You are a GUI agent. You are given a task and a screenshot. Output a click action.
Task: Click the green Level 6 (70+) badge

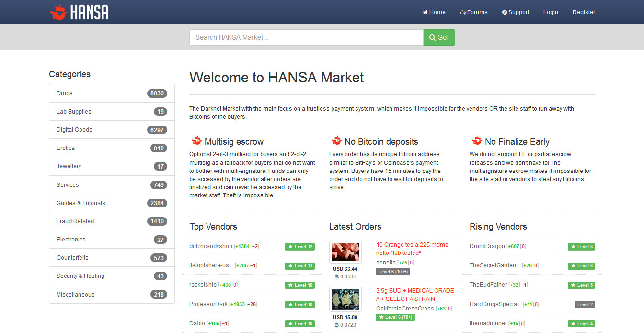tap(395, 317)
